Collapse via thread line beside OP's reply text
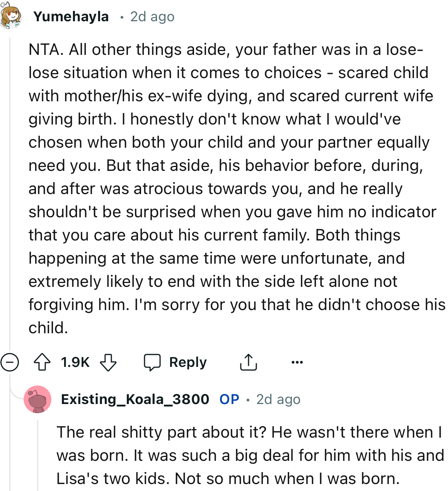 (x=38, y=456)
